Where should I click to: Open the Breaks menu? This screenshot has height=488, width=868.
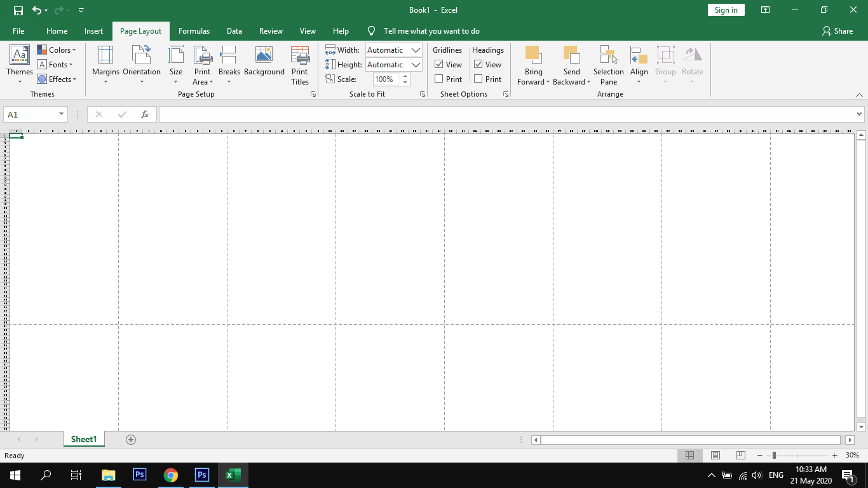[229, 65]
